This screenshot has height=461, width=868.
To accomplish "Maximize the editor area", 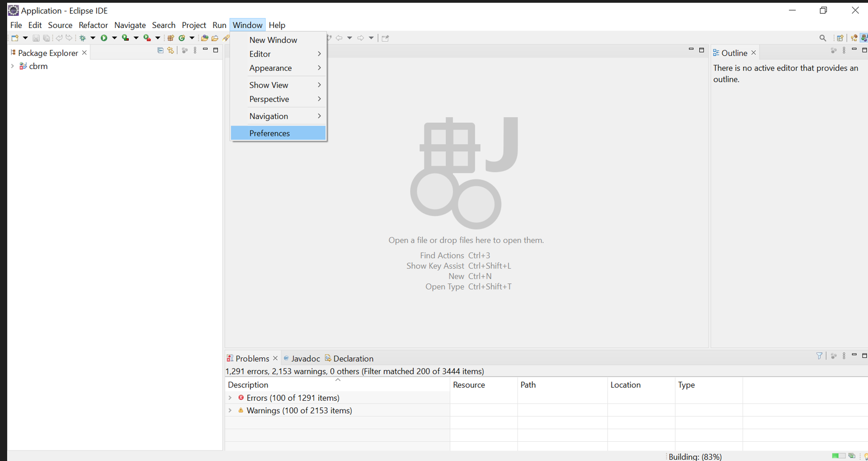I will pyautogui.click(x=702, y=50).
